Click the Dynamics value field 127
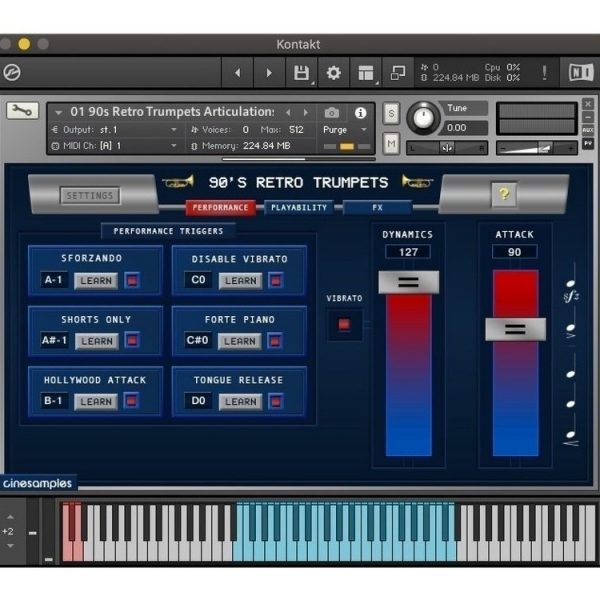 408,252
